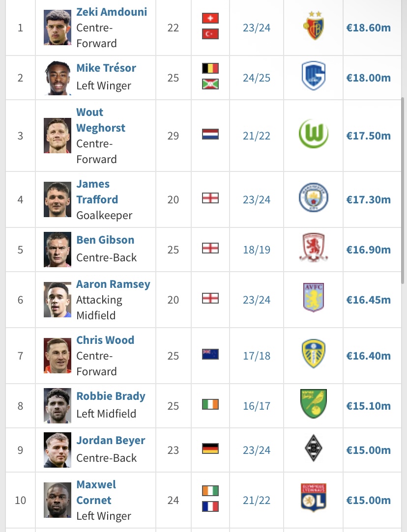The width and height of the screenshot is (407, 532).
Task: Click the VfL Wolfsburg green W logo
Action: pos(314,134)
